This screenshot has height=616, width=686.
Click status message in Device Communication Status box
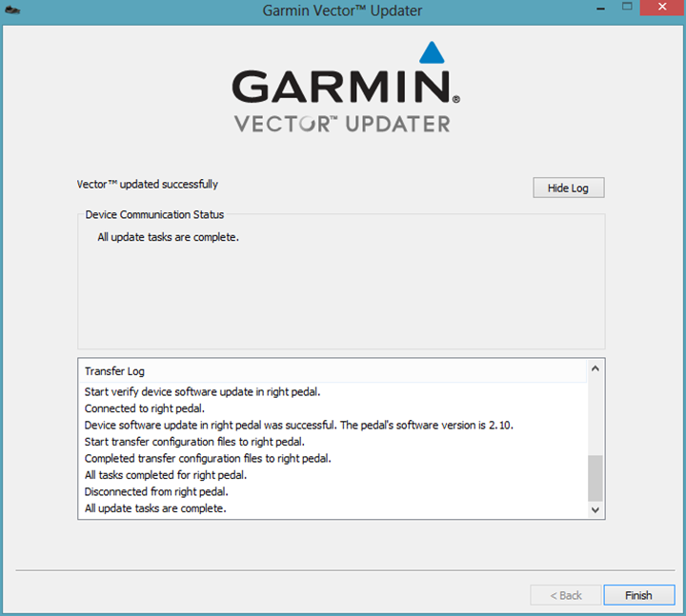168,237
